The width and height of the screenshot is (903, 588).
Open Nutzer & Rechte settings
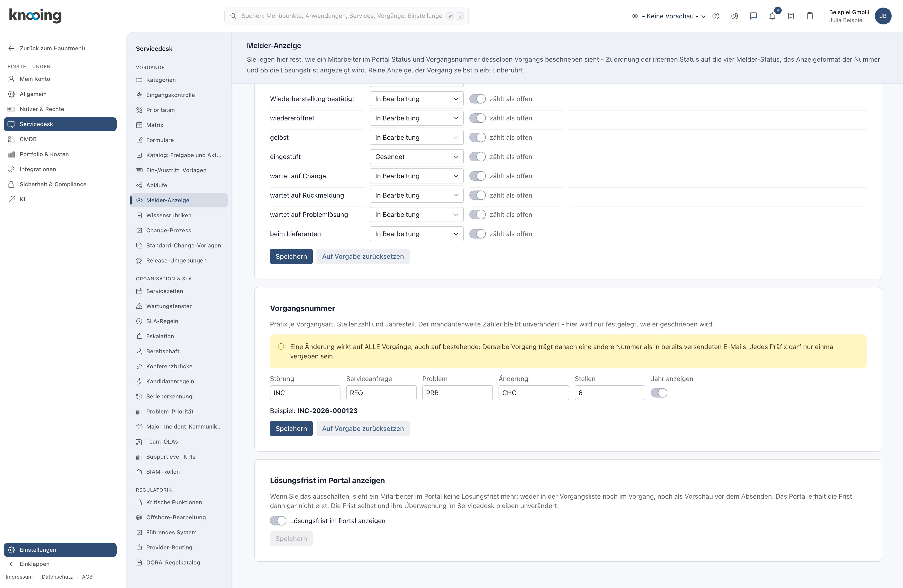click(x=60, y=109)
